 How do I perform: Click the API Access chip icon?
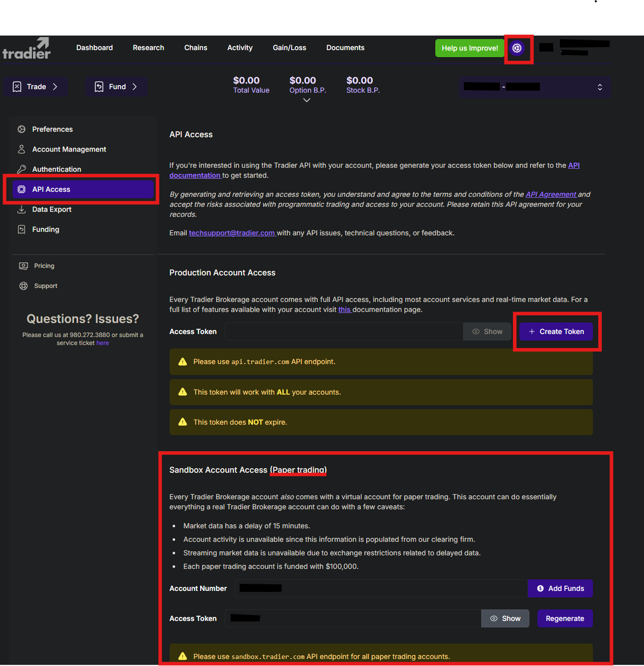click(x=22, y=189)
